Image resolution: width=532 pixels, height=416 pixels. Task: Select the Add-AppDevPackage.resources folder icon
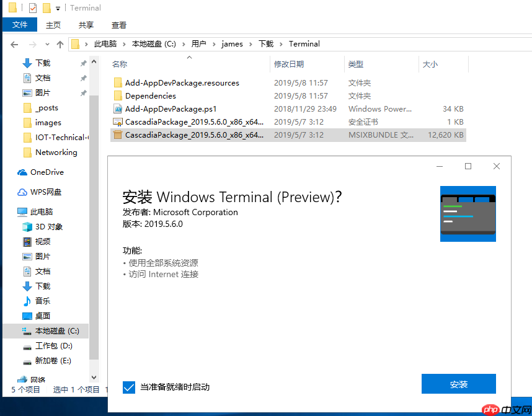click(x=118, y=83)
